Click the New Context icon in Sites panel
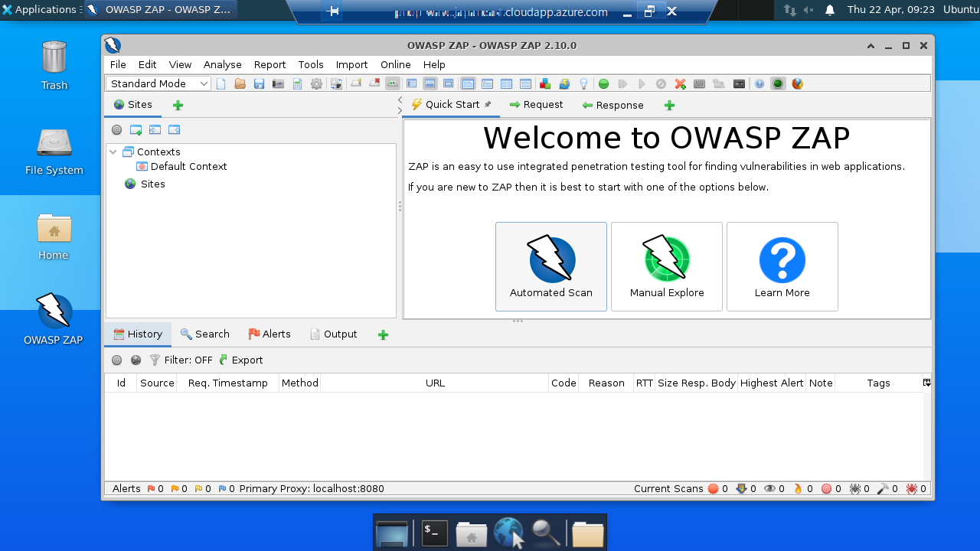Viewport: 980px width, 551px height. click(x=136, y=130)
